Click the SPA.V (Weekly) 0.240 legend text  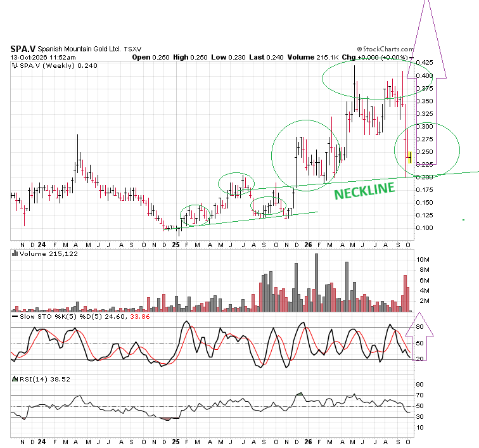(58, 65)
